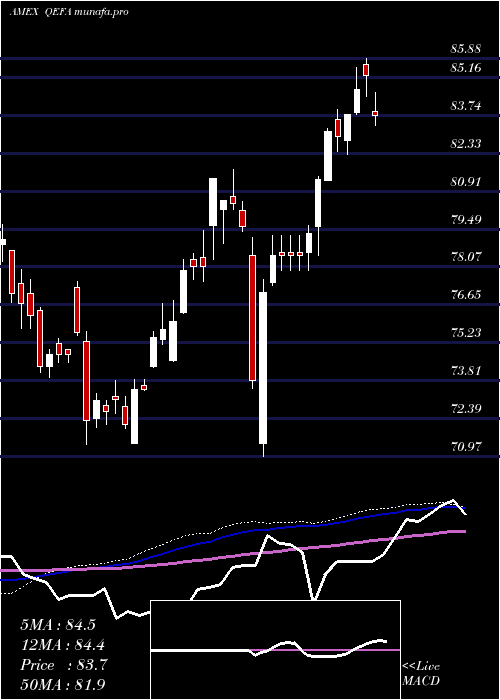Click the 12MA : 84.4 reading
The image size is (500, 700).
point(63,645)
